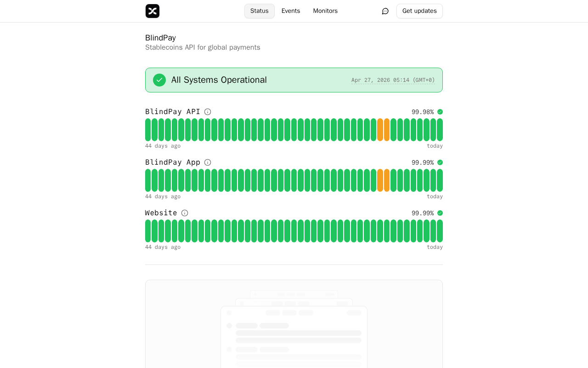The height and width of the screenshot is (368, 588).
Task: Click Website green uptime status icon
Action: (x=440, y=213)
